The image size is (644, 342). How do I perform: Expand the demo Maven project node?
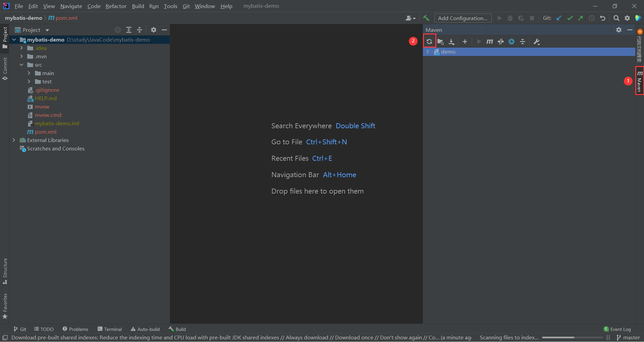pos(428,52)
